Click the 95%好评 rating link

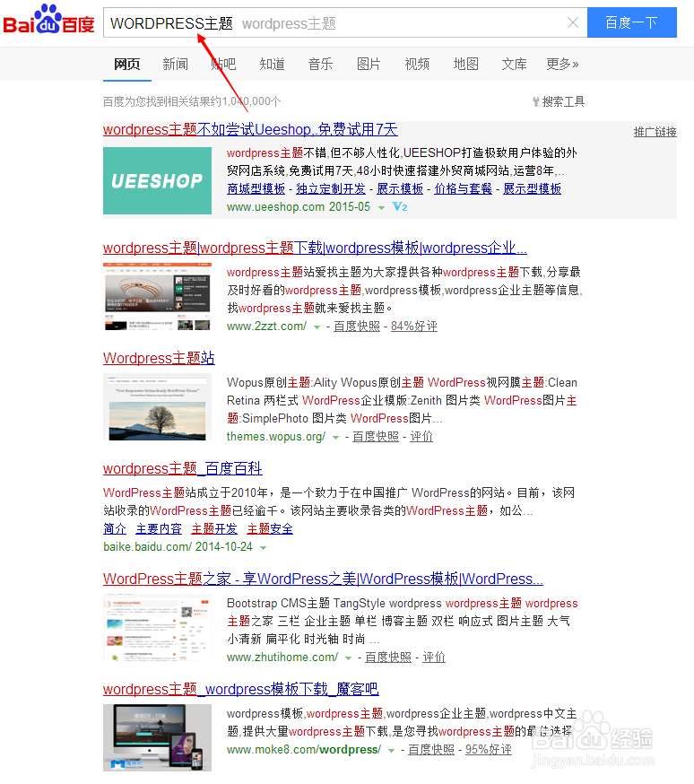point(489,750)
